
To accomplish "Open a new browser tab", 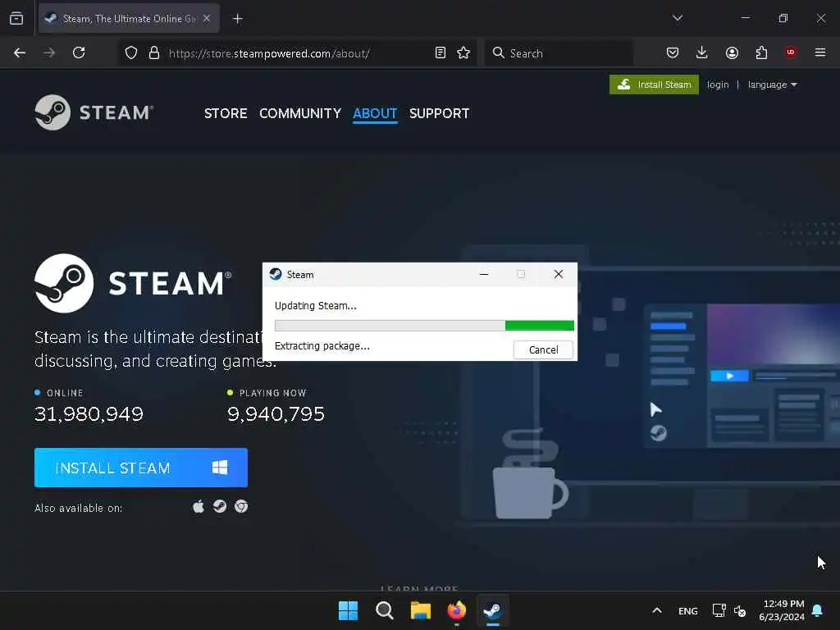I will pyautogui.click(x=238, y=19).
